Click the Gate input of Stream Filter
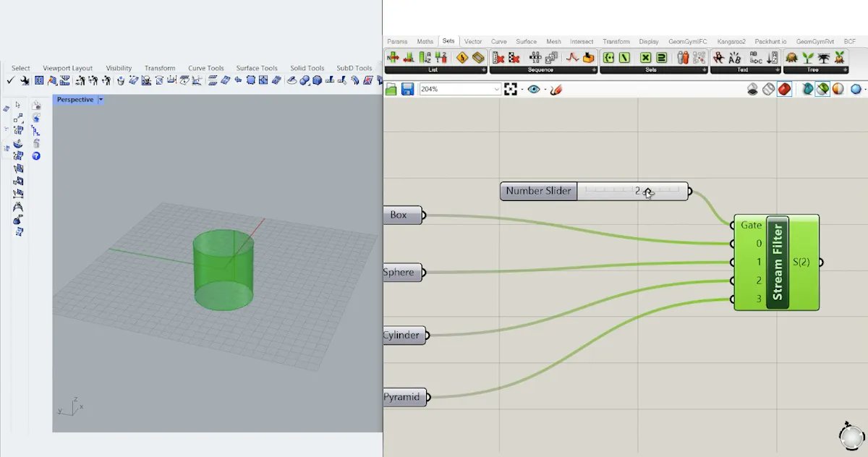Image resolution: width=868 pixels, height=457 pixels. tap(751, 225)
